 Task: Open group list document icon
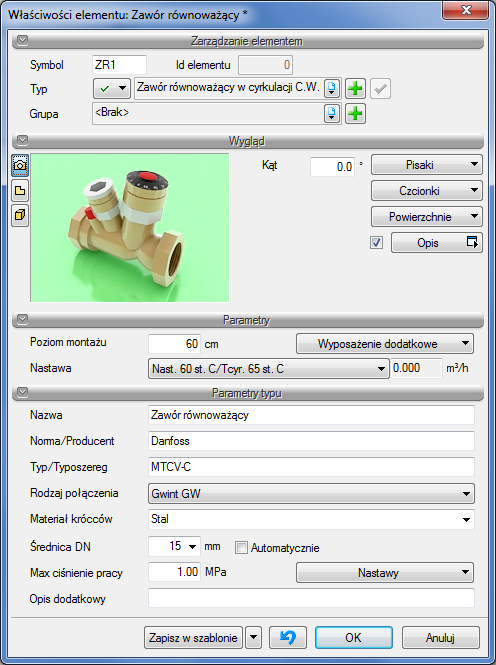332,114
